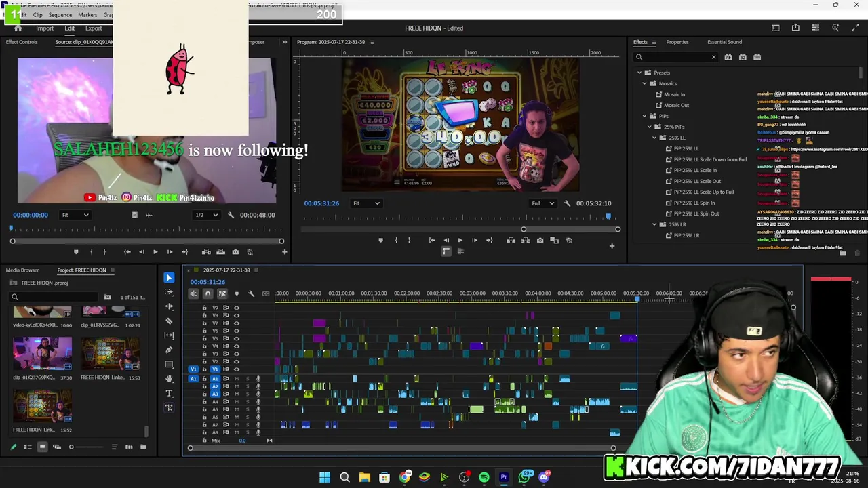Open timeline display settings wrench
Viewport: 868px width, 488px height.
(x=251, y=293)
